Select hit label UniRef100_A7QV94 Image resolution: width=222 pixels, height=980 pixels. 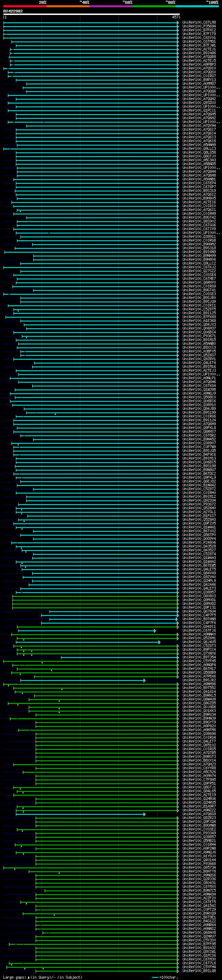click(199, 125)
